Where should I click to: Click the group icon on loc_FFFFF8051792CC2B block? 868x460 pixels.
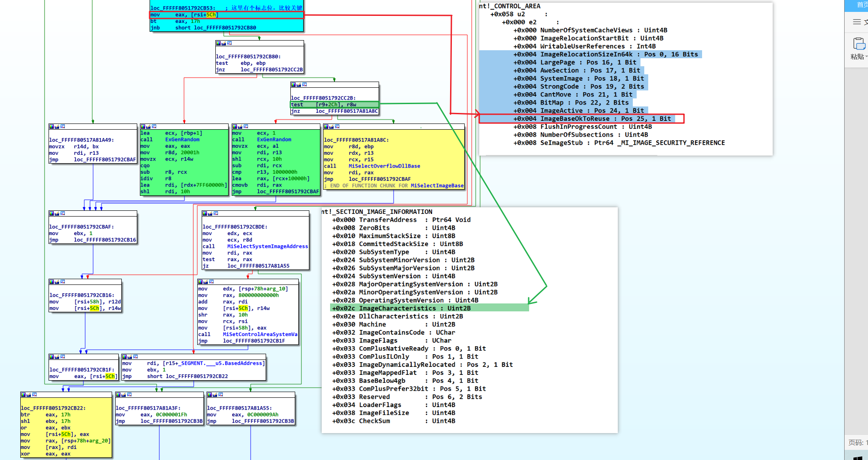coord(304,85)
